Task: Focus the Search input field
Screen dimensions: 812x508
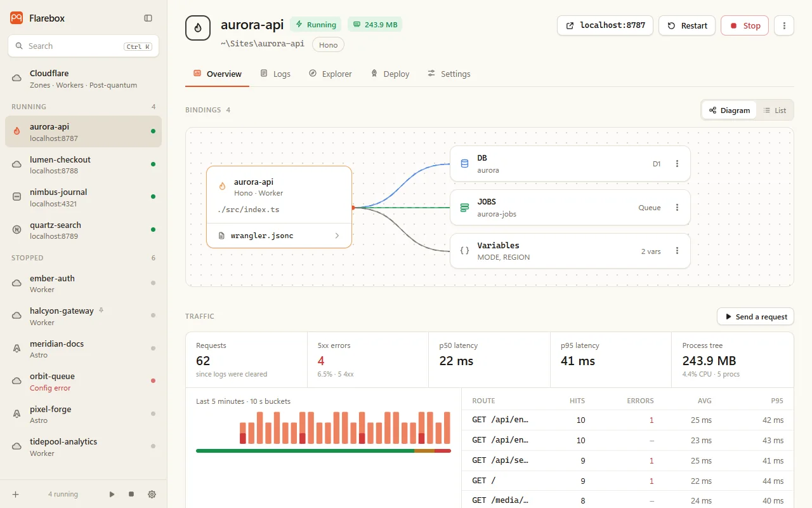Action: 83,46
